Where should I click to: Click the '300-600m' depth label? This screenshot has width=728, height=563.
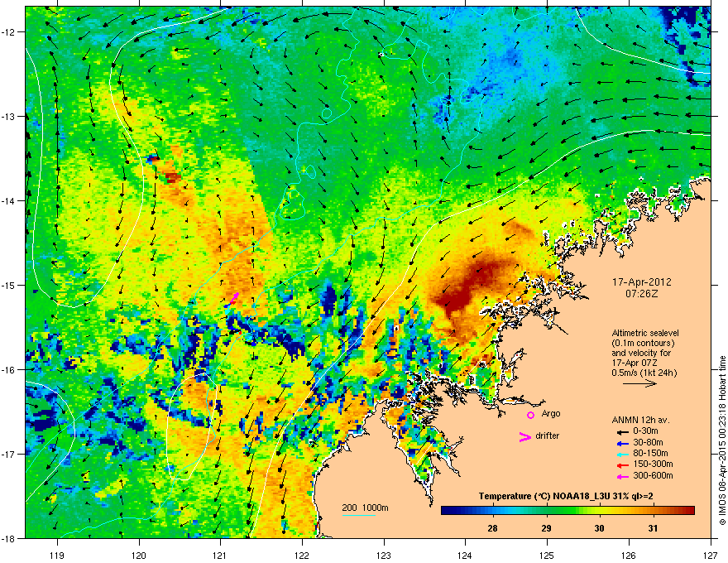pyautogui.click(x=653, y=476)
